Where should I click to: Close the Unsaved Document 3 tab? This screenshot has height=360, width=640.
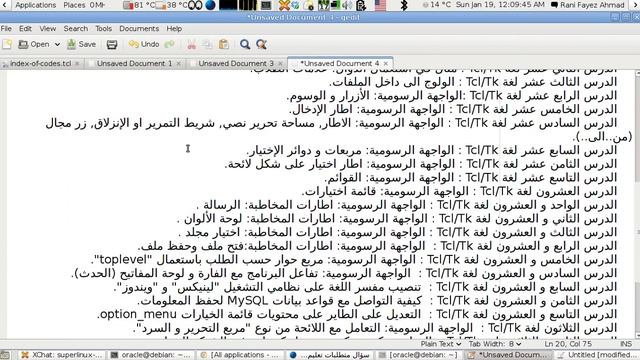pos(280,64)
